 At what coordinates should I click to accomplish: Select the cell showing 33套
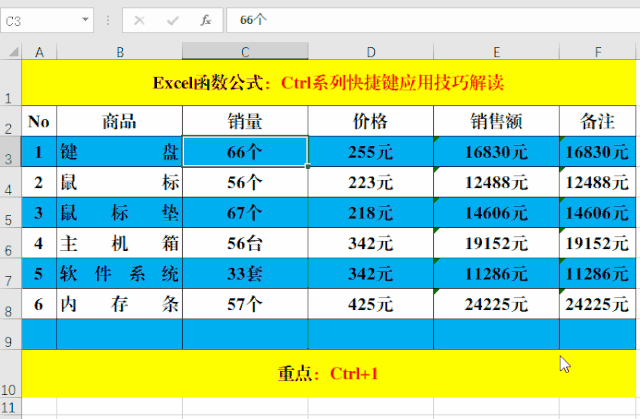(x=245, y=274)
